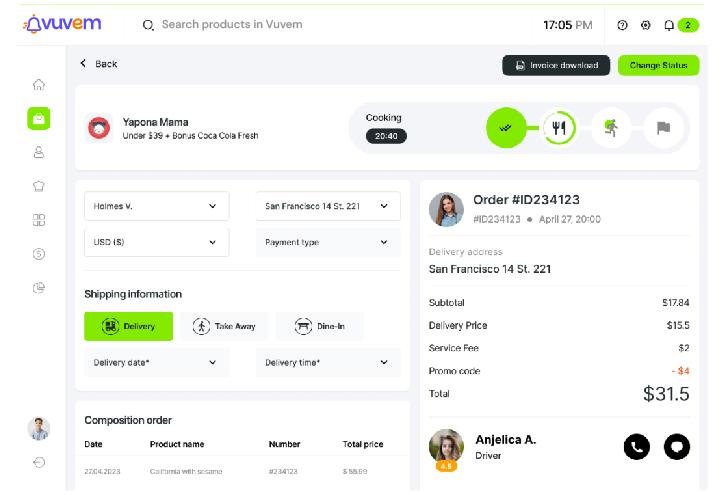724x495 pixels.
Task: Click the Total price column header
Action: pyautogui.click(x=363, y=444)
